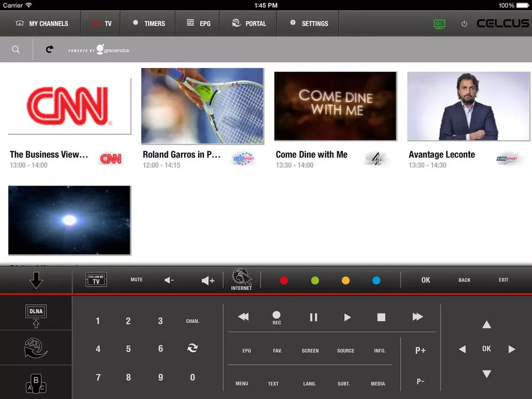The height and width of the screenshot is (399, 532).
Task: Click the CHAN. button
Action: click(x=192, y=321)
